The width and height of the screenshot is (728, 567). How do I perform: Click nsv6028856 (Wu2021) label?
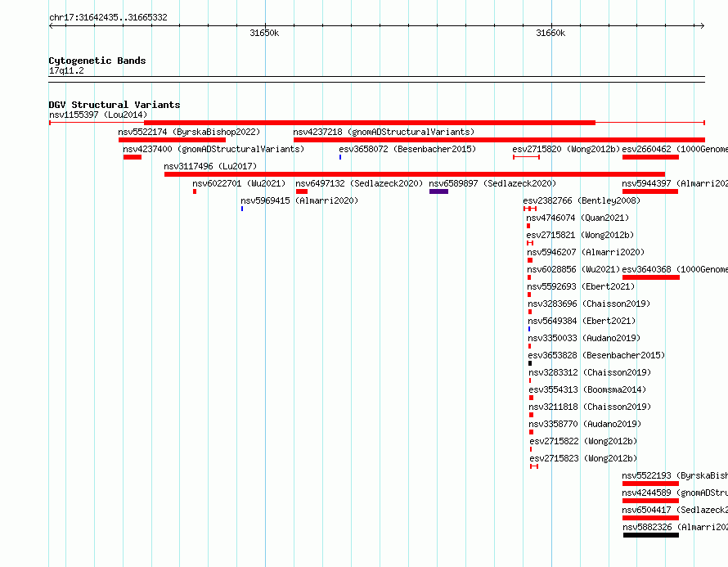[x=573, y=269]
